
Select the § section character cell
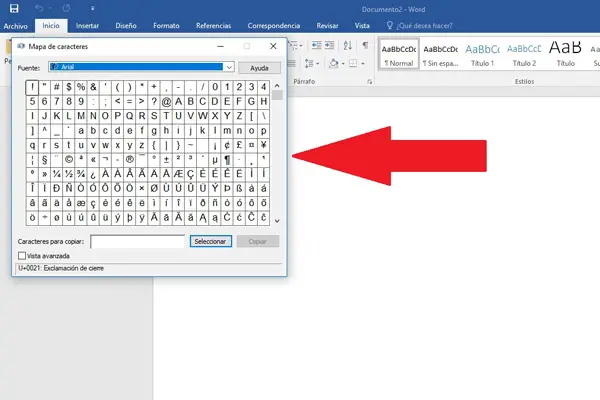point(44,159)
